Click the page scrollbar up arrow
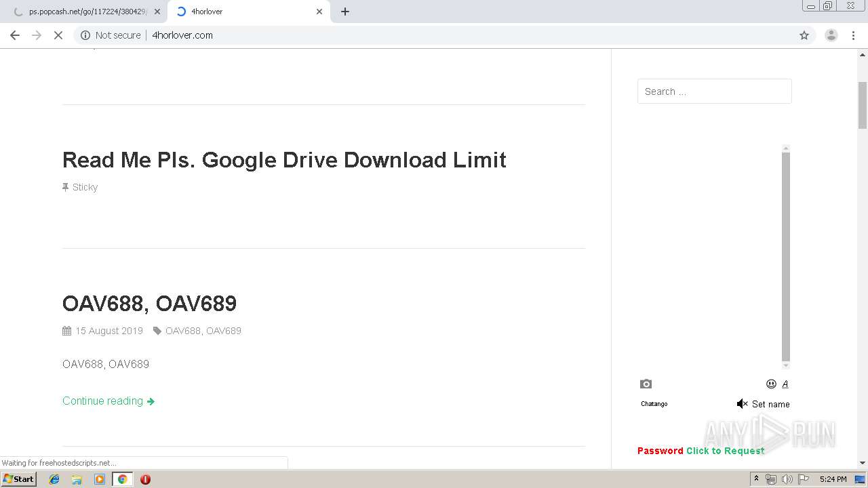 point(863,54)
